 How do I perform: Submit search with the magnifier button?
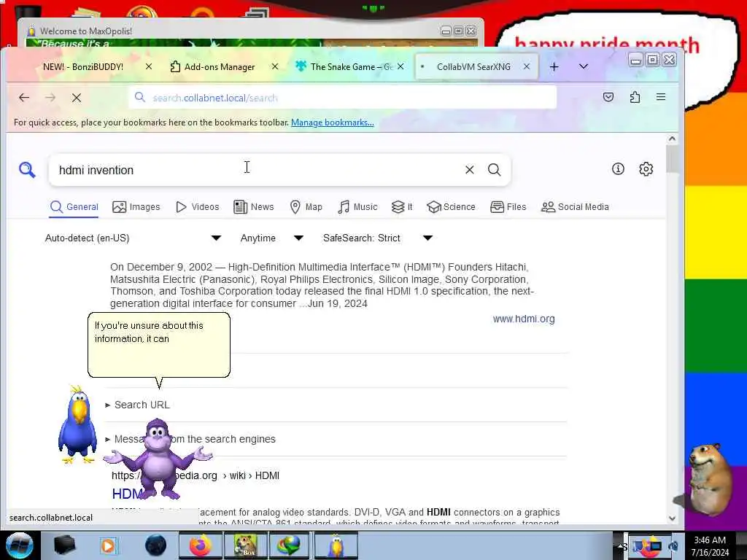(x=494, y=169)
